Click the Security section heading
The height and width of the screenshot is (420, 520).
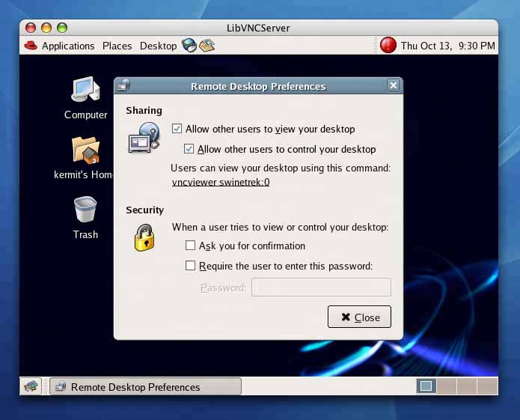tap(145, 210)
